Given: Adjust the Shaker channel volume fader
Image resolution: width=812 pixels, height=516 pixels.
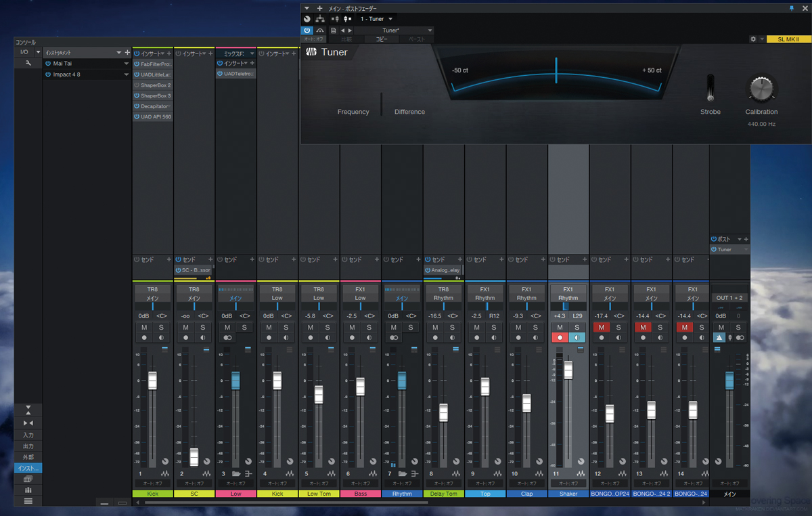Looking at the screenshot, I should [x=568, y=370].
